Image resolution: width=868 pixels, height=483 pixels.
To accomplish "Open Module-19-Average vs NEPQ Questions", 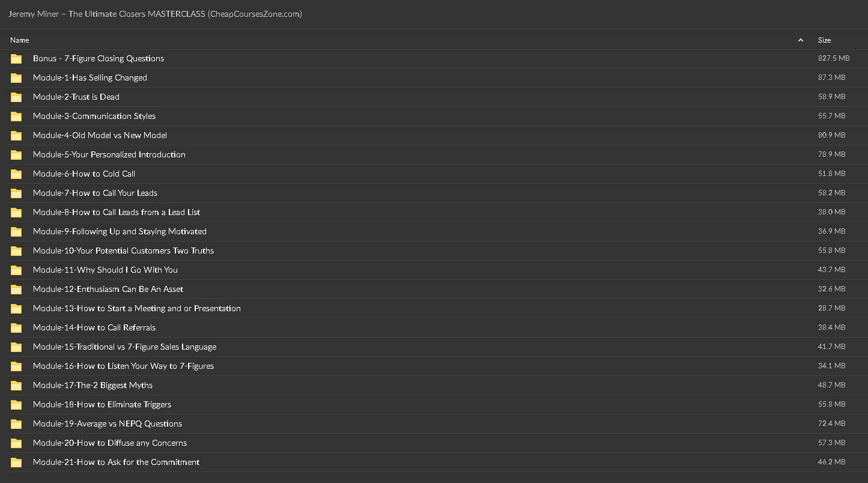I will [108, 424].
